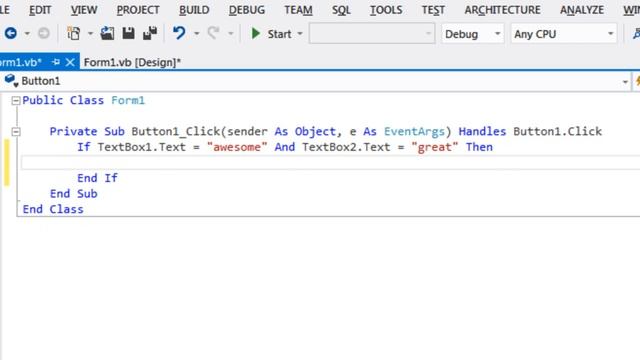The width and height of the screenshot is (640, 360).
Task: Open the DEBUG menu
Action: pos(247,10)
